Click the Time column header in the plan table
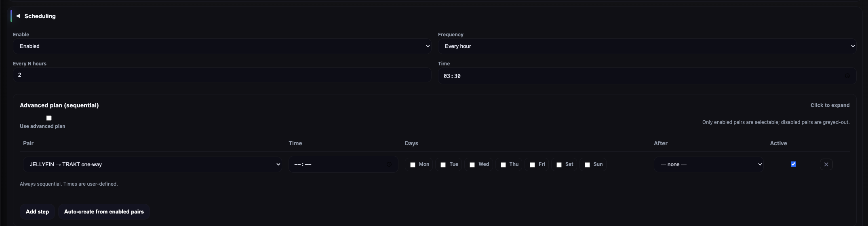This screenshot has height=226, width=868. pos(295,143)
